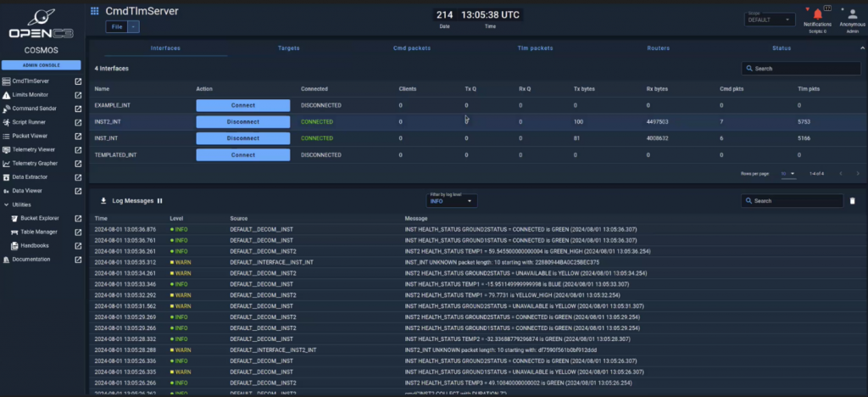Open Script Runner in new tab icon
The height and width of the screenshot is (397, 868).
click(x=78, y=122)
